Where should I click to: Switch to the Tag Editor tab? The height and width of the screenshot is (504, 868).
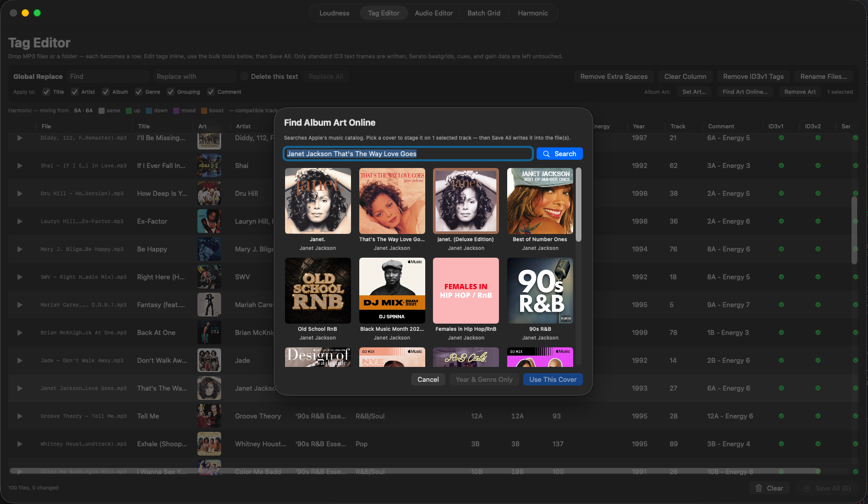pyautogui.click(x=383, y=13)
